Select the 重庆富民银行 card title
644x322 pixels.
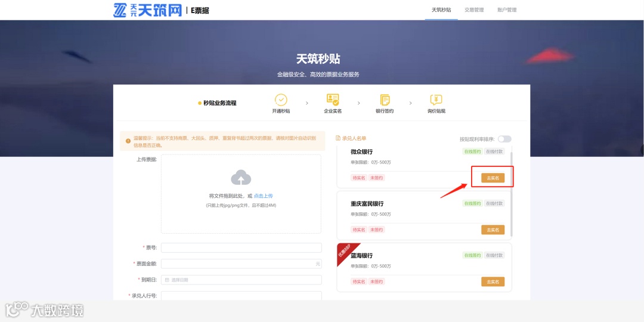pyautogui.click(x=367, y=204)
